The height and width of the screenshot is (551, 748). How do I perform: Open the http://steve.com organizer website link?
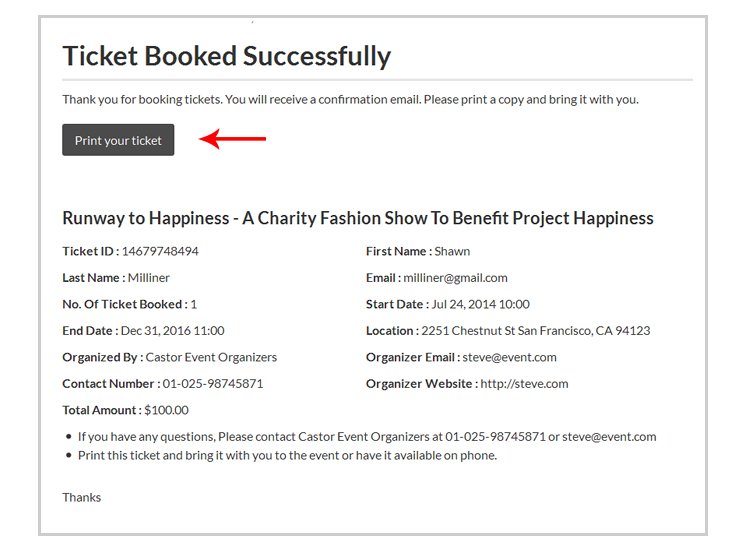pos(524,384)
